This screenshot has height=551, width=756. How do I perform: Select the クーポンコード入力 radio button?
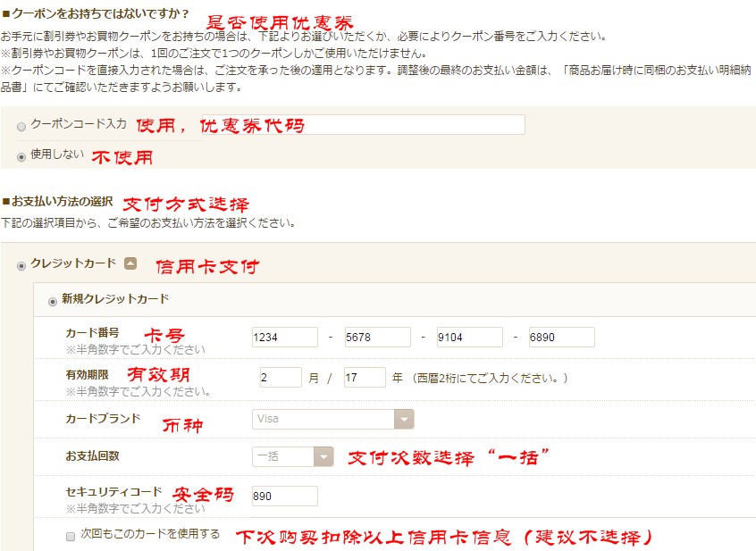pos(21,127)
